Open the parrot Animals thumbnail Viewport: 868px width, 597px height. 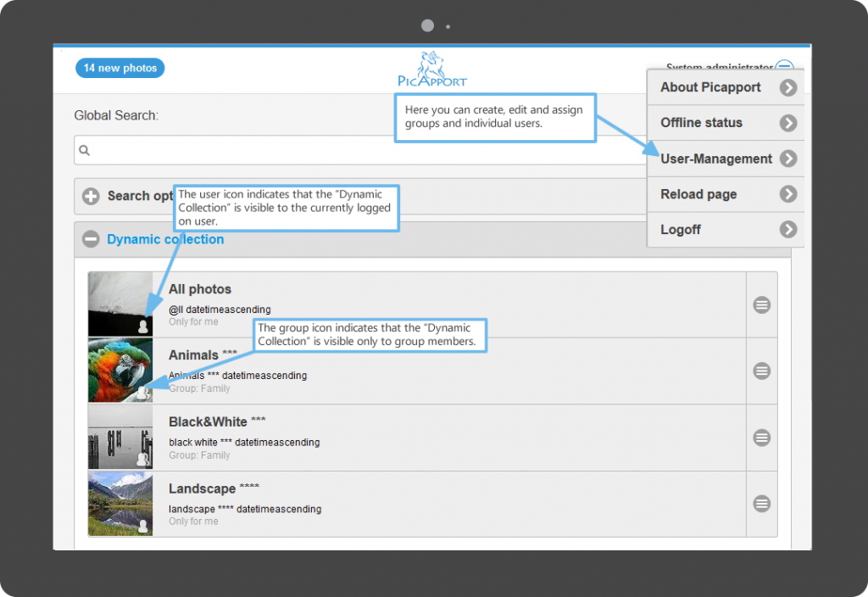click(120, 370)
